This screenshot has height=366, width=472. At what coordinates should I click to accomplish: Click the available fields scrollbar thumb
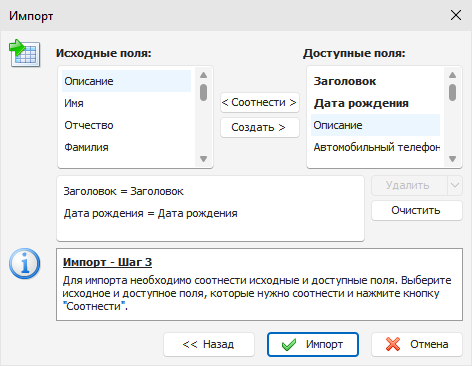[452, 92]
